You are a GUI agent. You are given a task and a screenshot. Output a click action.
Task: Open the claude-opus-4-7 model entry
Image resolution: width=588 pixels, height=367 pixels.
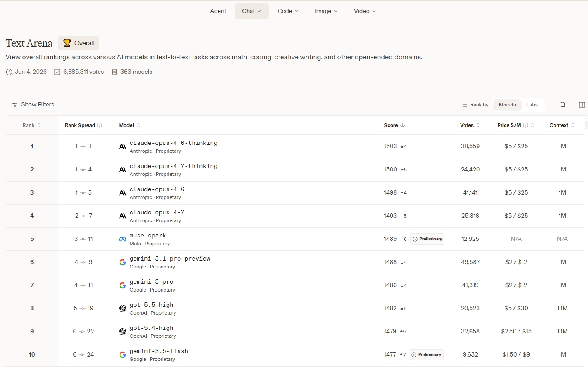[x=157, y=213]
